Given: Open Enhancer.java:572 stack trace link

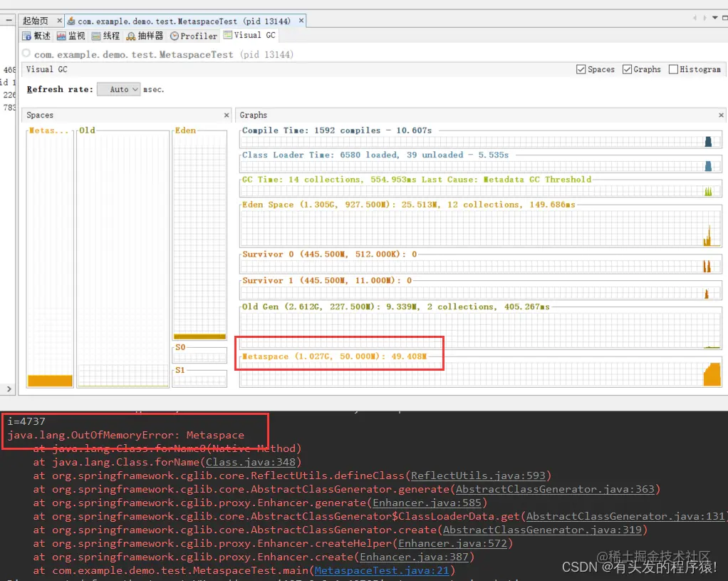Looking at the screenshot, I should coord(452,543).
